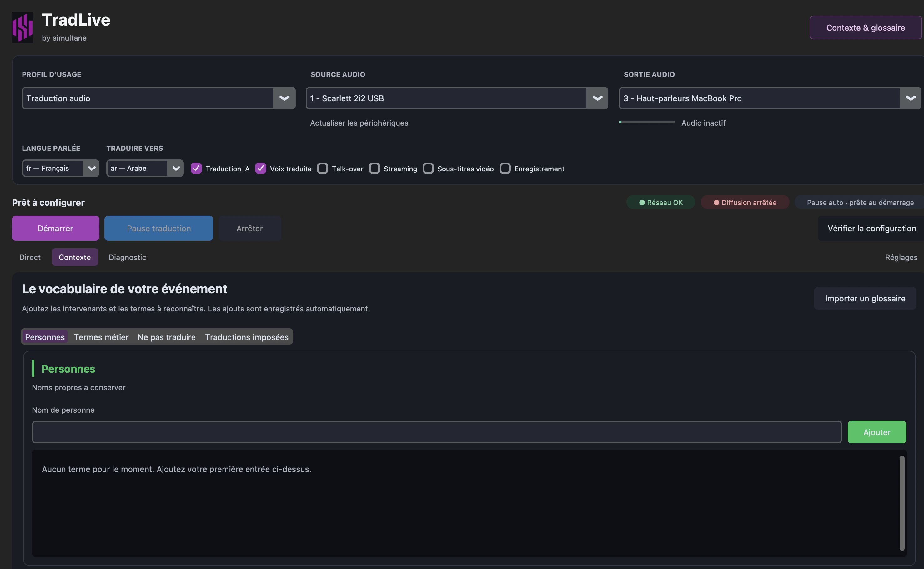Image resolution: width=924 pixels, height=569 pixels.
Task: Open the Langue parlée Français dropdown
Action: [61, 168]
